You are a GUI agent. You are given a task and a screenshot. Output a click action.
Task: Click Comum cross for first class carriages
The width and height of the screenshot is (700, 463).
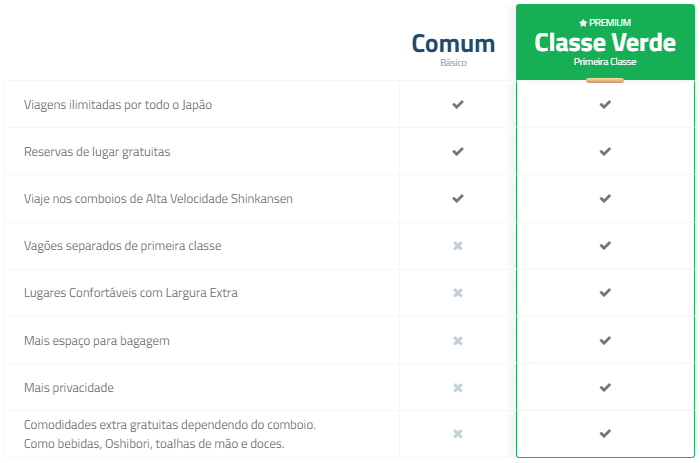457,246
